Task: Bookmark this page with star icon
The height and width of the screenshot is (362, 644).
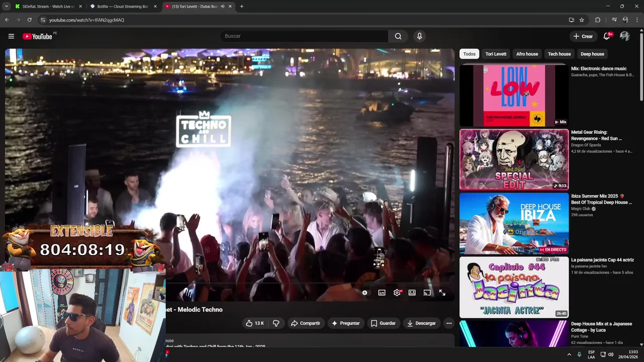Action: (582, 20)
